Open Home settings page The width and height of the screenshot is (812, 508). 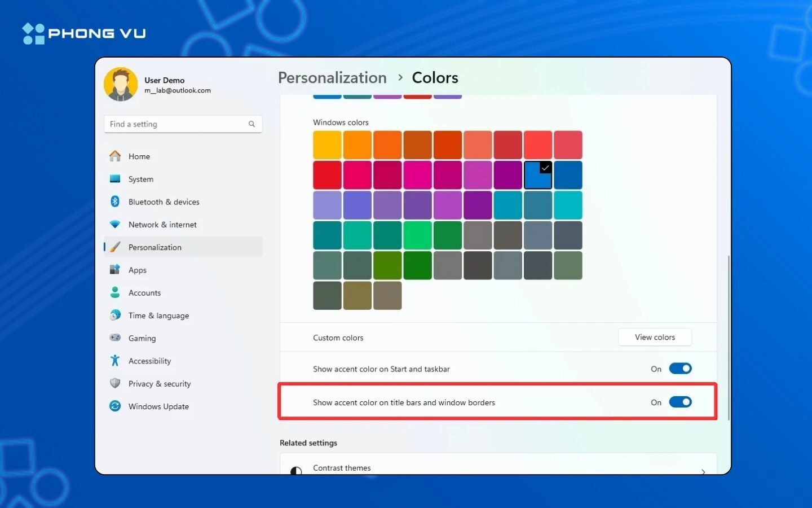click(x=139, y=156)
